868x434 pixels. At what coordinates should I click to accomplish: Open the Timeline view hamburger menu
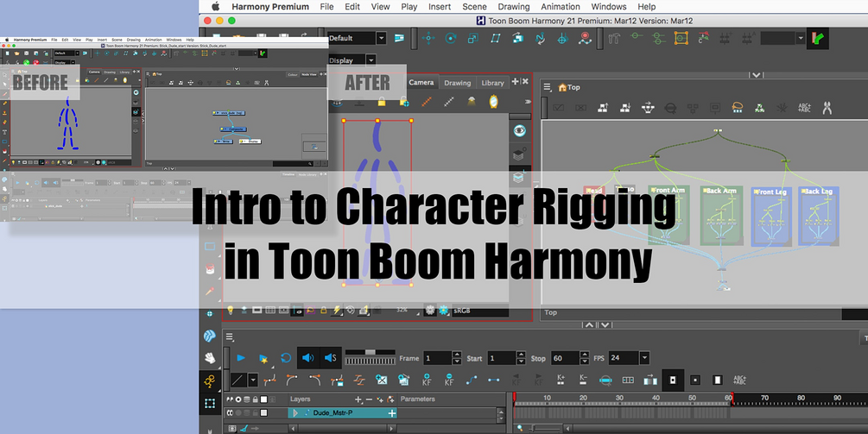click(x=229, y=337)
